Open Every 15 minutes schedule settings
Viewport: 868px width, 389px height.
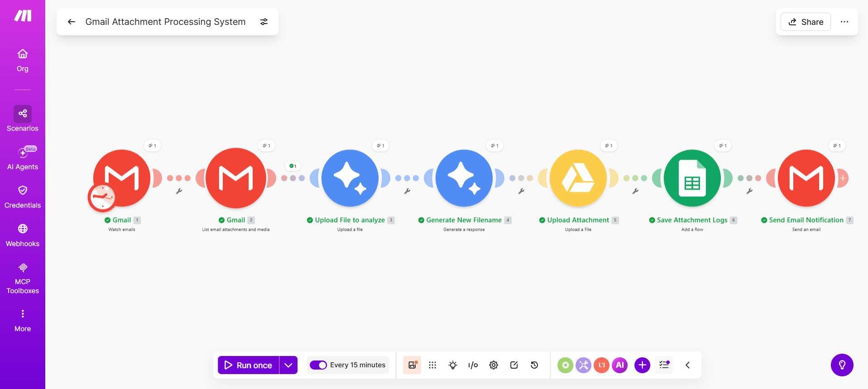click(358, 365)
